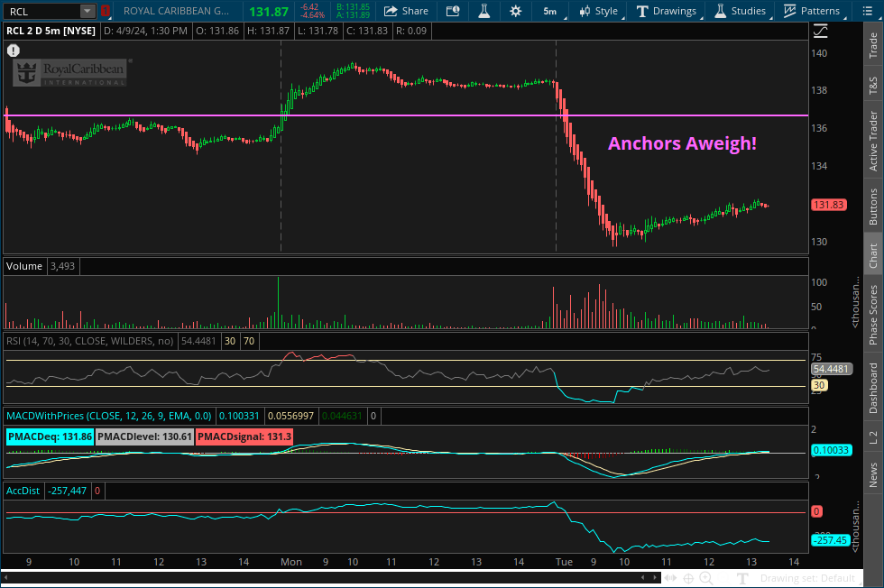Open the Buttons side tab
This screenshot has width=884, height=588.
(873, 207)
